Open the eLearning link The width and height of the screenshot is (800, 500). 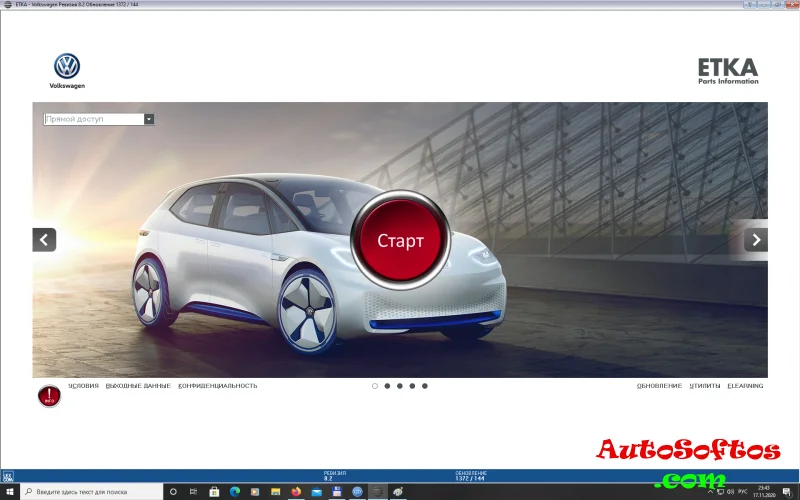(745, 386)
